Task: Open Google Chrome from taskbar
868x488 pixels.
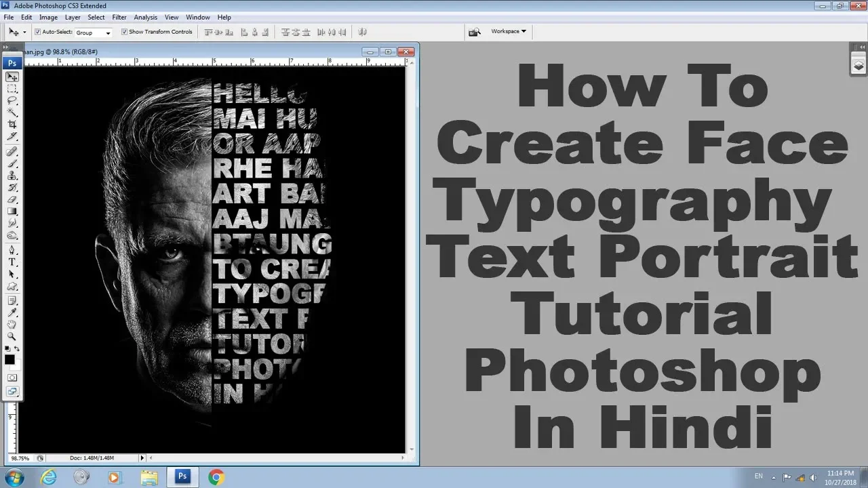Action: (216, 477)
